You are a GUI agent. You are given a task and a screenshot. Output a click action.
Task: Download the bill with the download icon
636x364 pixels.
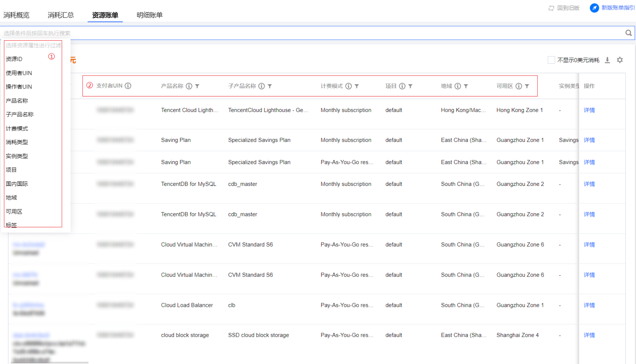(x=607, y=60)
